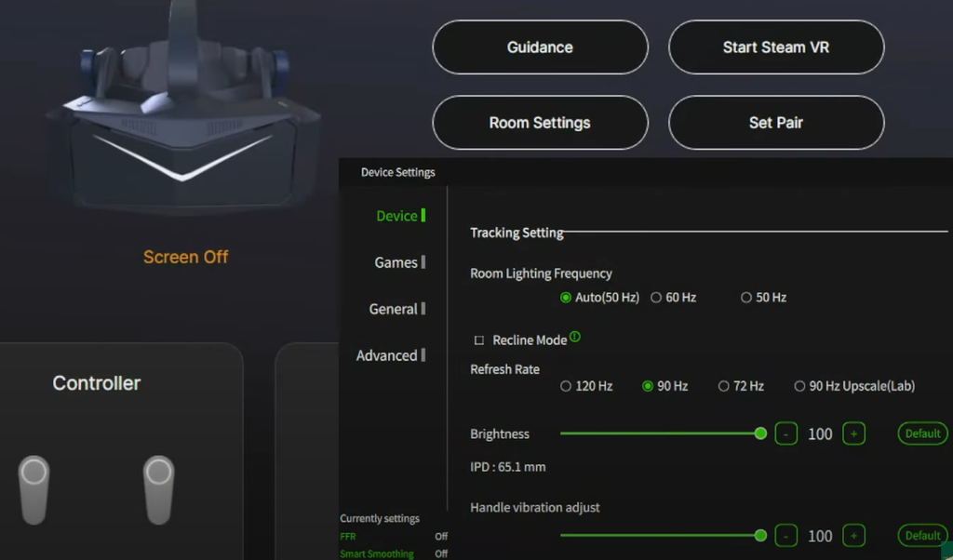953x560 pixels.
Task: Choose 90 Hz Upscale(Lab) refresh rate
Action: point(799,386)
